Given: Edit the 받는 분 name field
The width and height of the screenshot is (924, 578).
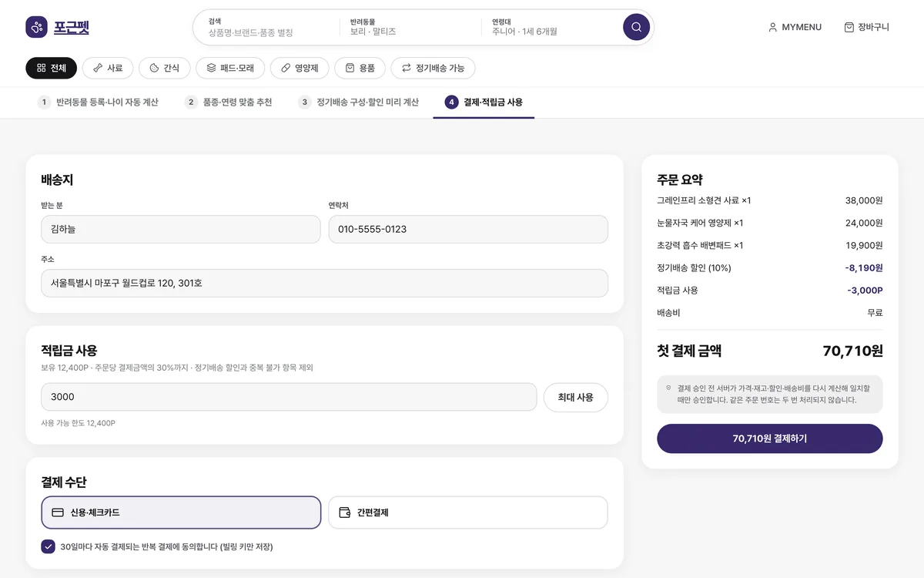Looking at the screenshot, I should 181,229.
